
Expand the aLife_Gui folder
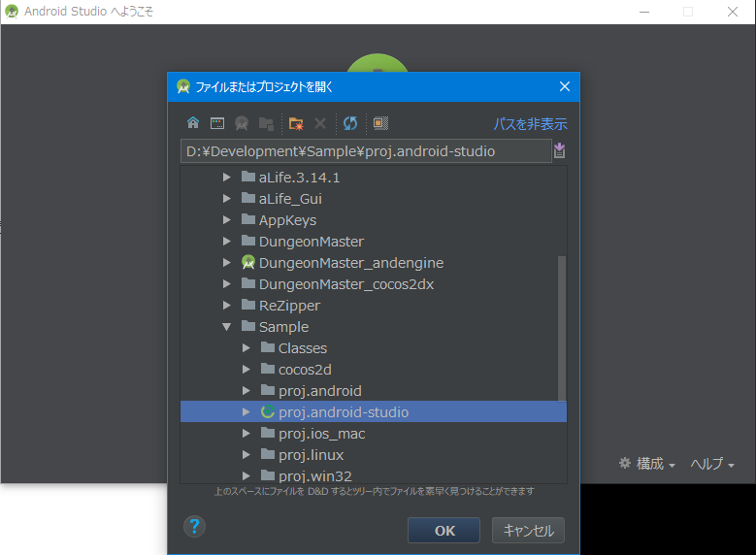pyautogui.click(x=227, y=199)
